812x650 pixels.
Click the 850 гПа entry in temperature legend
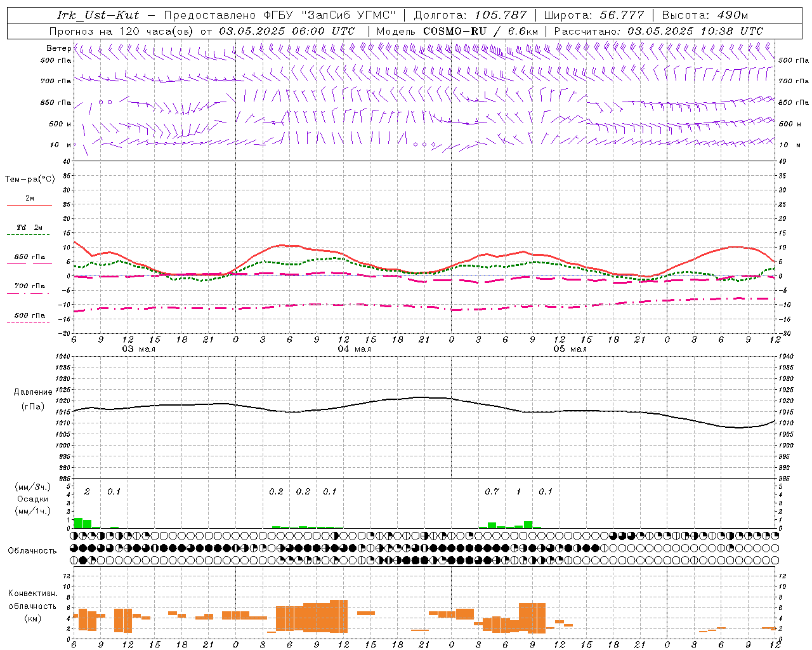pyautogui.click(x=29, y=257)
